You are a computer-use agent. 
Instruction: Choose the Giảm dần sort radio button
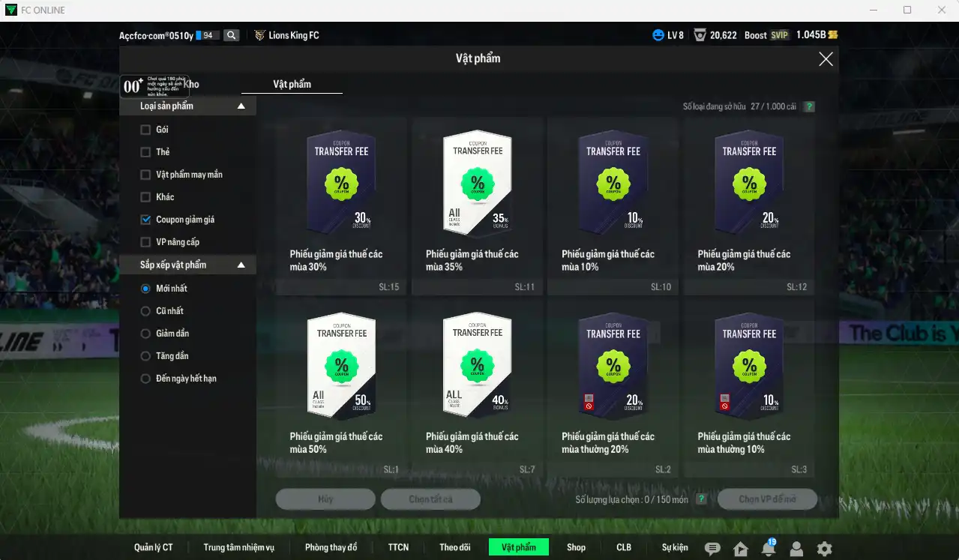[145, 334]
